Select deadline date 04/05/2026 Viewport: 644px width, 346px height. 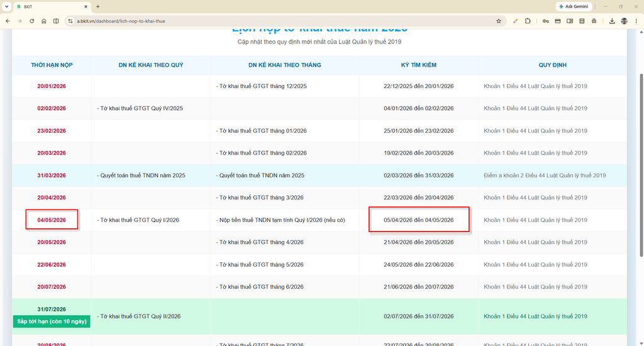(x=52, y=220)
